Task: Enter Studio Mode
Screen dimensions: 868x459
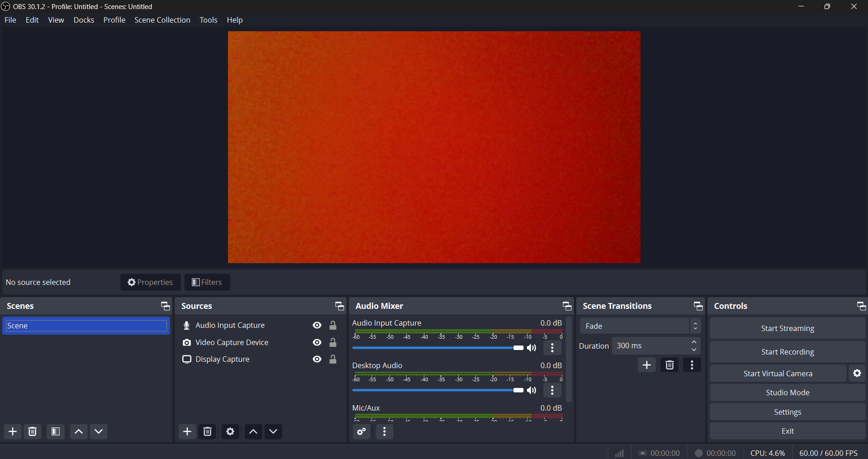Action: coord(787,393)
